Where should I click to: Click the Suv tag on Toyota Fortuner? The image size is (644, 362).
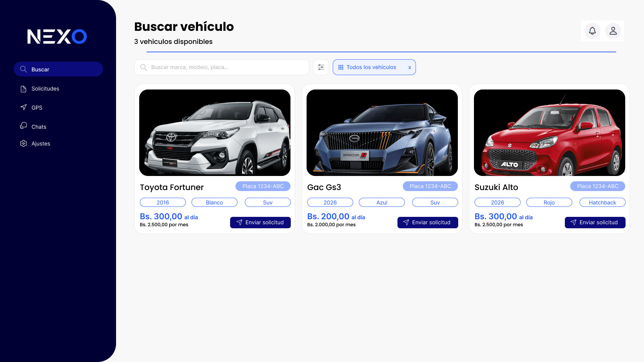click(x=268, y=202)
